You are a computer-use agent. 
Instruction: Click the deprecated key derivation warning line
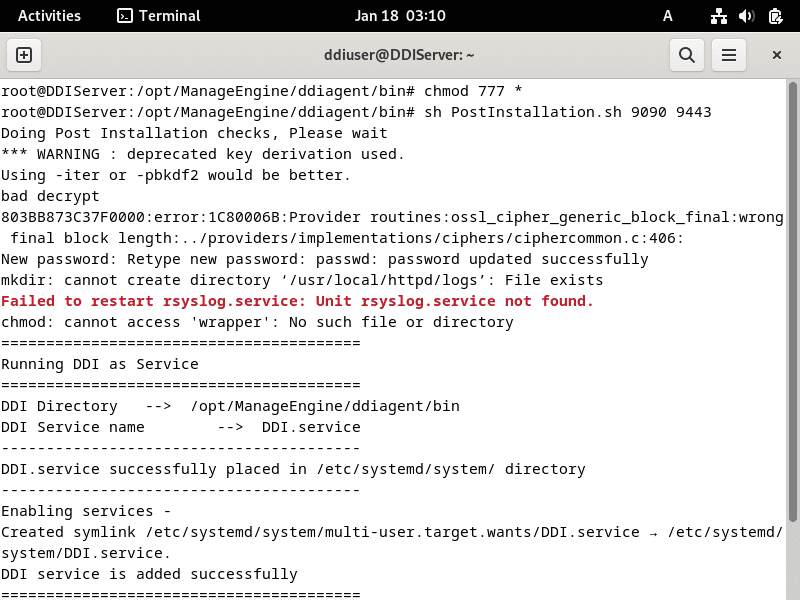203,154
